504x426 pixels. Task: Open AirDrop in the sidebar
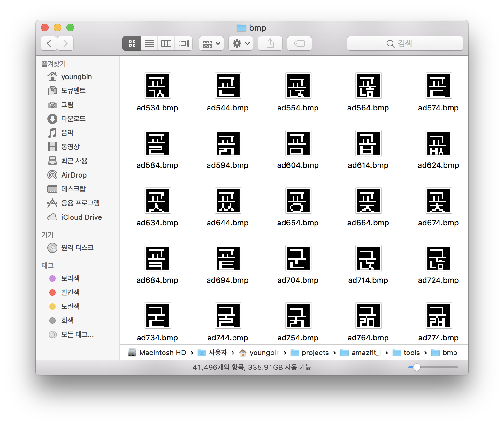pyautogui.click(x=74, y=175)
